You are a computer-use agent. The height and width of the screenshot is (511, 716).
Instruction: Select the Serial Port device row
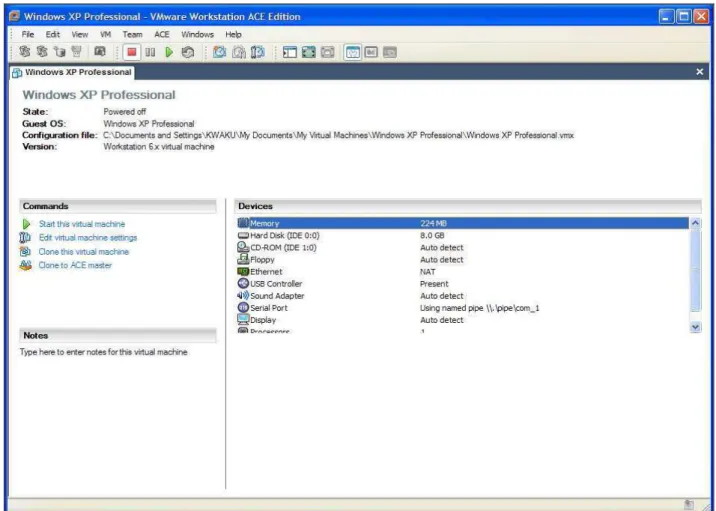click(463, 308)
